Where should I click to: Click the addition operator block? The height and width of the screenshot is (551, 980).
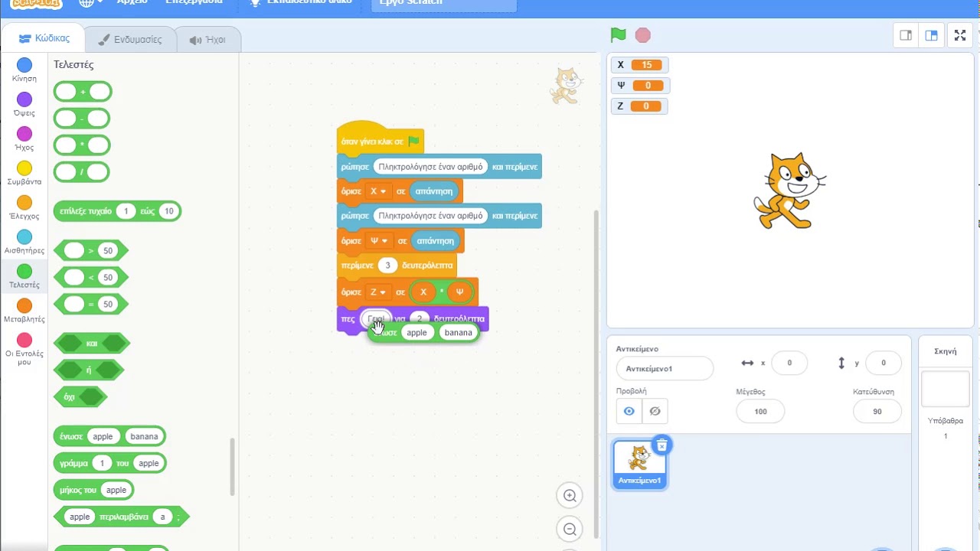pyautogui.click(x=83, y=92)
